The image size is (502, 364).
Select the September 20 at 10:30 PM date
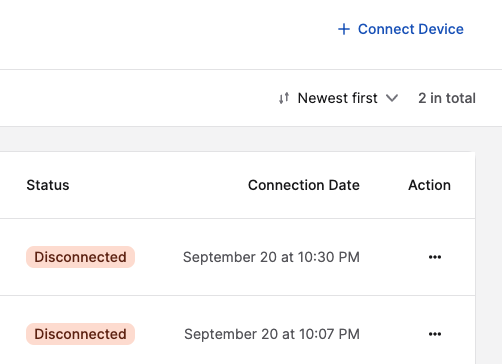pos(271,257)
